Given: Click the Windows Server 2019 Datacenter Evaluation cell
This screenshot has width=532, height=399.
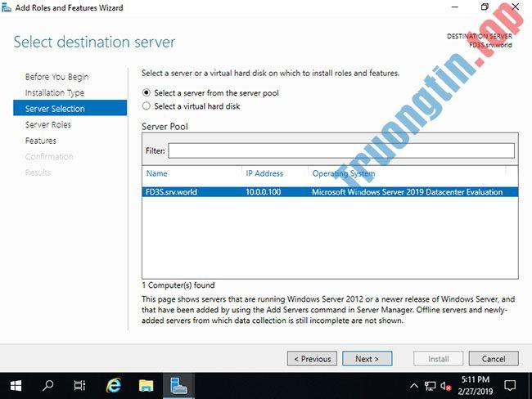Looking at the screenshot, I should (407, 192).
